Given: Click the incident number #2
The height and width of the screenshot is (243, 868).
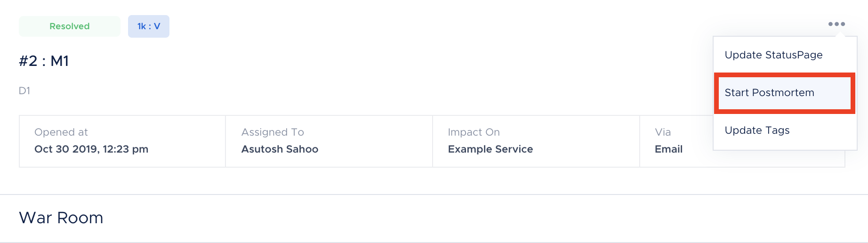Looking at the screenshot, I should pyautogui.click(x=28, y=61).
